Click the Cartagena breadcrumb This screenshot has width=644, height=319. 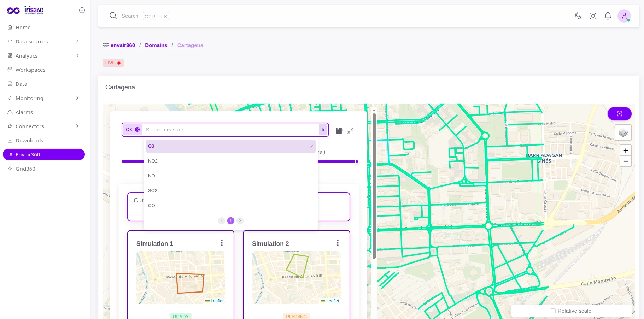(190, 45)
